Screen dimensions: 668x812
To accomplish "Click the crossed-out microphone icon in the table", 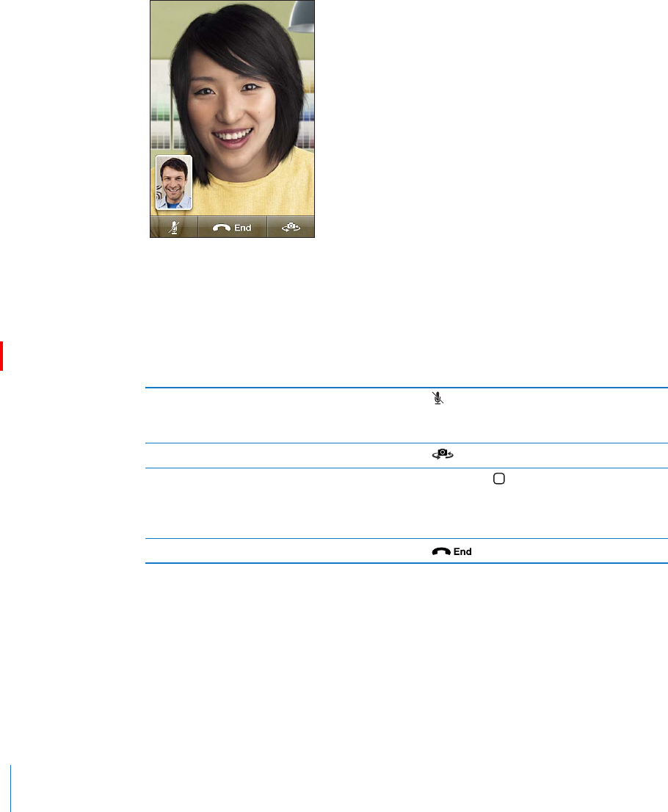I will [x=438, y=398].
